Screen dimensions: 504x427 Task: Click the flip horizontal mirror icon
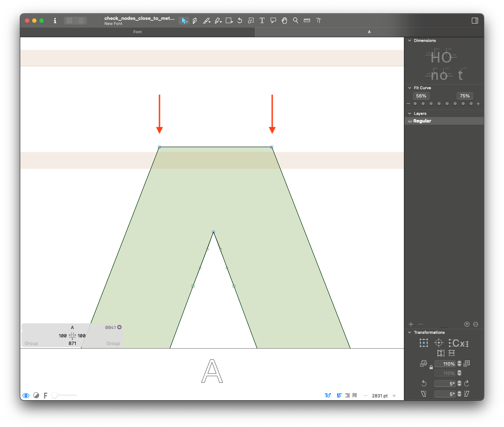tap(441, 353)
